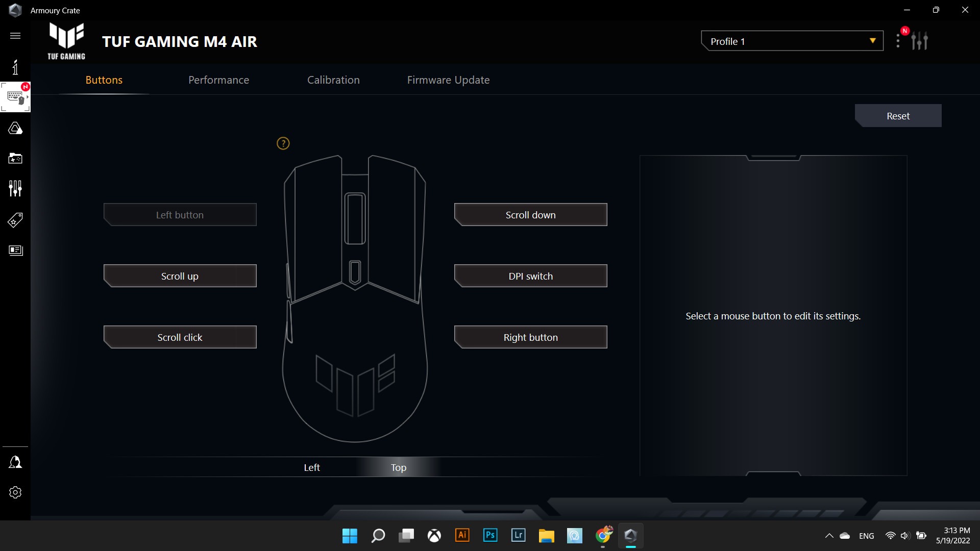Image resolution: width=980 pixels, height=551 pixels.
Task: Open the battery tray icon
Action: (921, 536)
